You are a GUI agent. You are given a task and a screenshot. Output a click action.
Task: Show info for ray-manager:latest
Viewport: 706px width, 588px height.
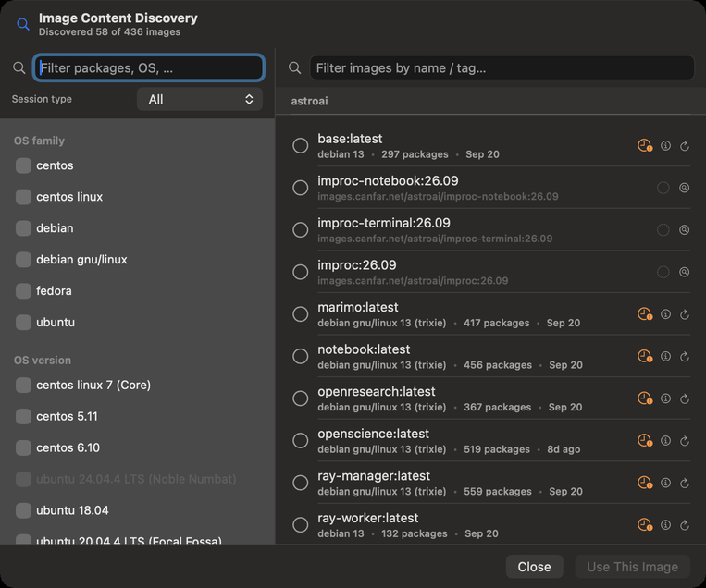(665, 483)
